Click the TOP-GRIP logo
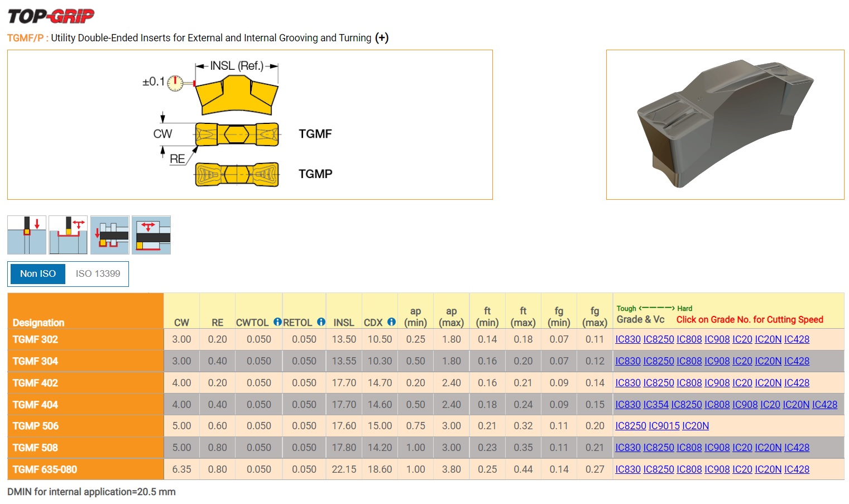 point(51,16)
